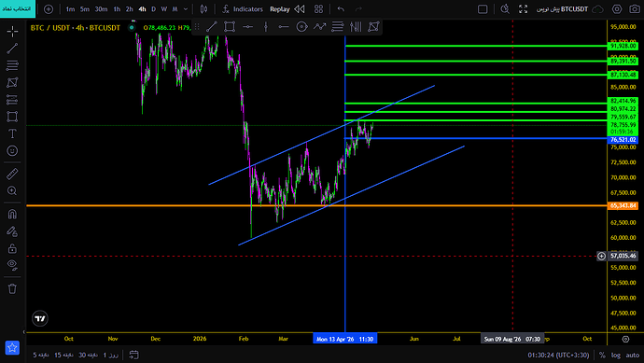Select the 4h timeframe
Image resolution: width=644 pixels, height=363 pixels.
point(142,9)
